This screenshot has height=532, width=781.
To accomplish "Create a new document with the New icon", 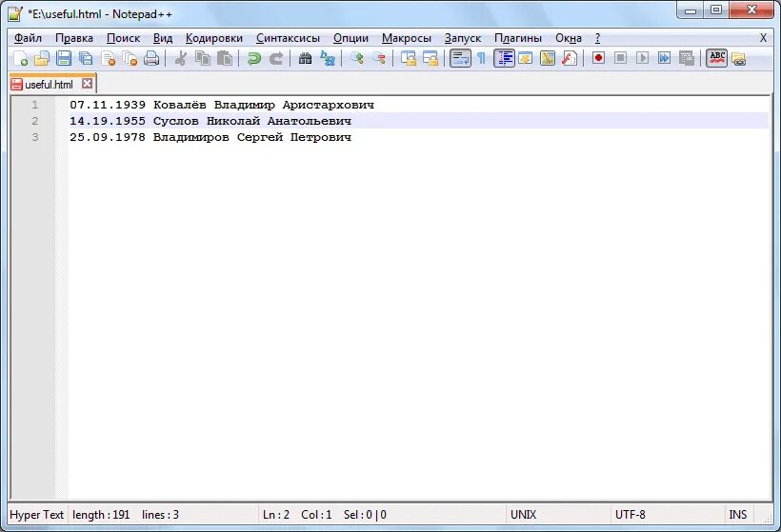I will [x=20, y=58].
